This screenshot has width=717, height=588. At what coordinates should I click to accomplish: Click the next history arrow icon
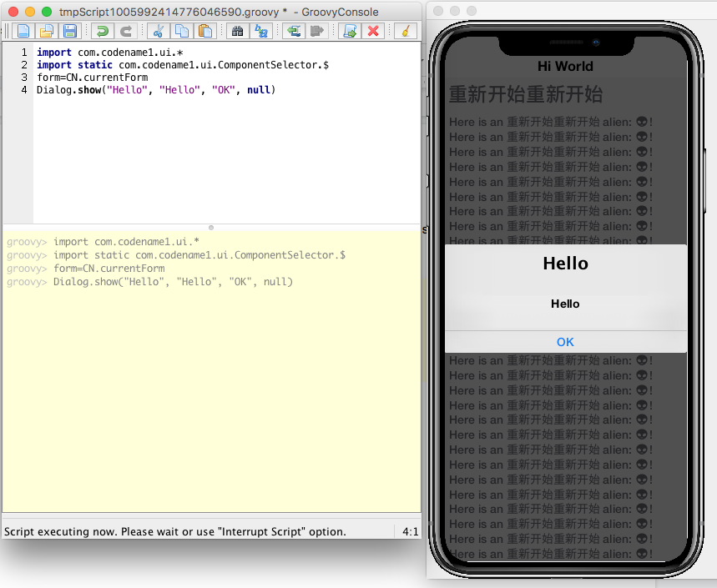(x=317, y=32)
